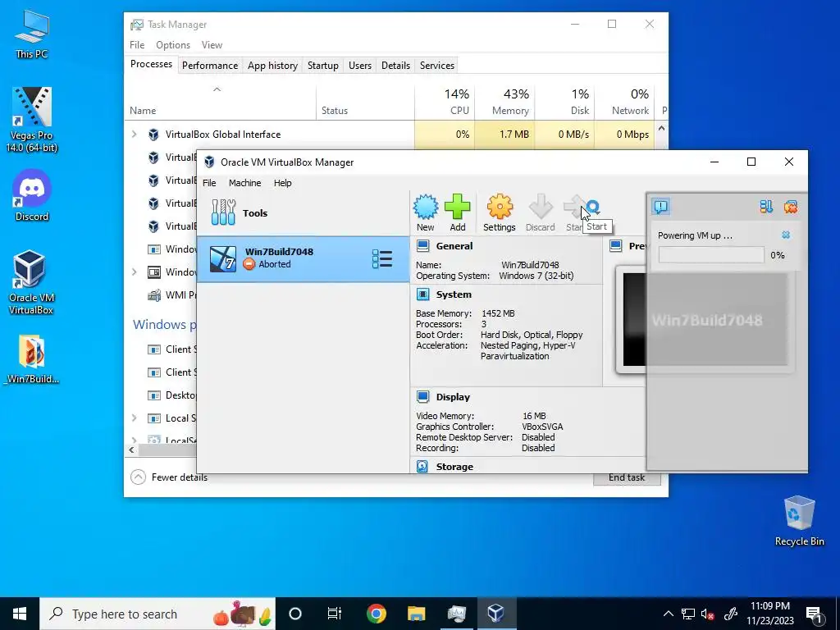Viewport: 840px width, 630px height.
Task: Click the clear all notifications icon
Action: tap(790, 206)
